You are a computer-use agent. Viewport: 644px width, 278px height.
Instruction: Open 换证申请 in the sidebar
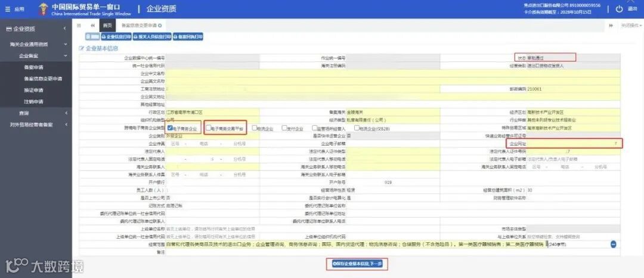coord(33,90)
